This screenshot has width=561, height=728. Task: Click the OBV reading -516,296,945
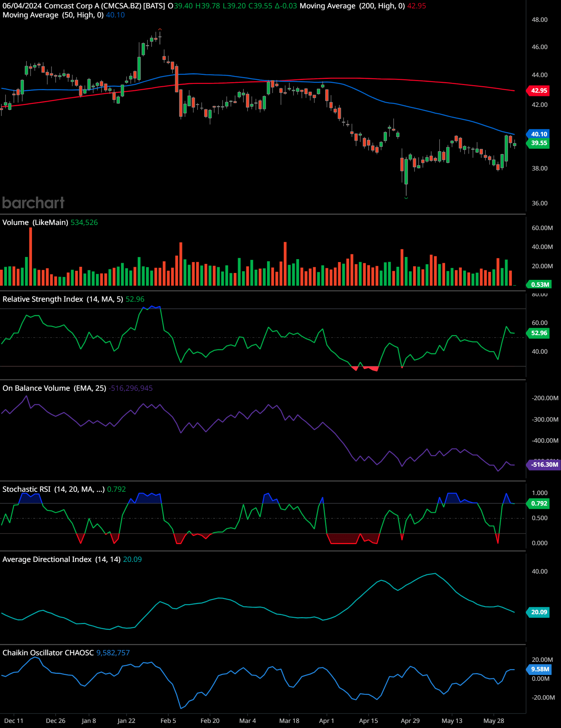coord(130,388)
